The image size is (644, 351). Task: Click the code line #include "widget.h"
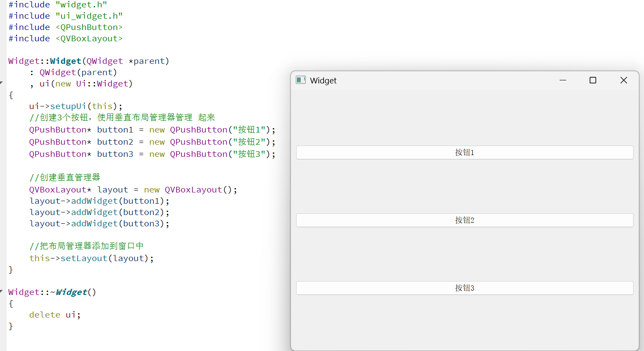(x=58, y=4)
